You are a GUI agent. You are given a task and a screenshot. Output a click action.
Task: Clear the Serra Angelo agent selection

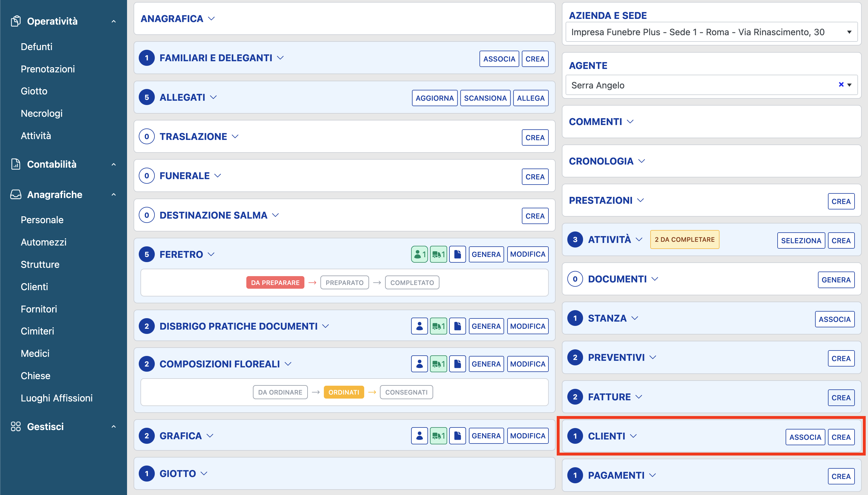pos(841,84)
